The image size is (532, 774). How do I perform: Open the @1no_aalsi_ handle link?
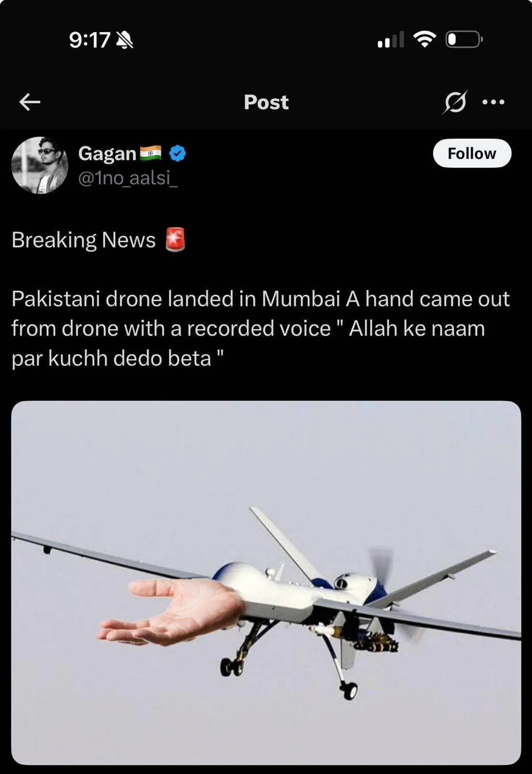[128, 178]
